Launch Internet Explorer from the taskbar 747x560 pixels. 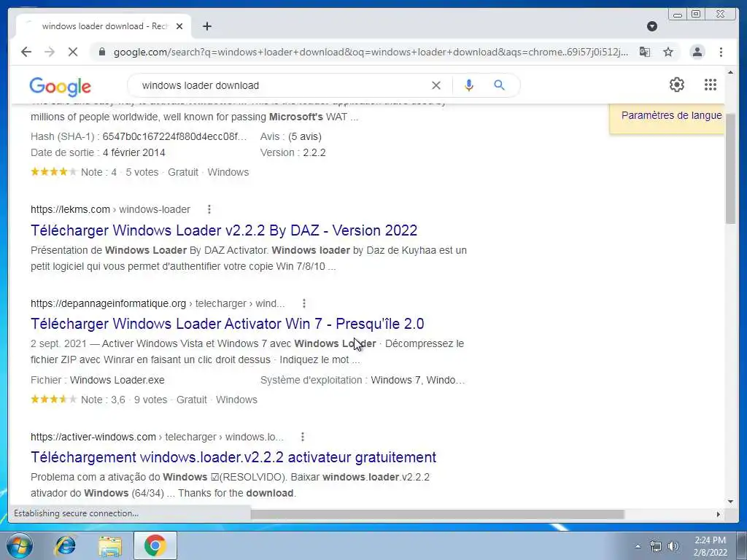coord(65,545)
